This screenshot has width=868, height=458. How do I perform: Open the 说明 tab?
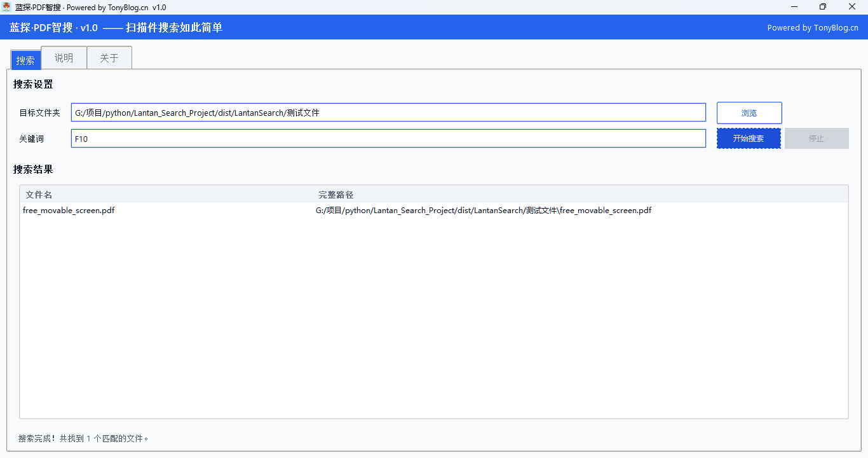click(64, 58)
